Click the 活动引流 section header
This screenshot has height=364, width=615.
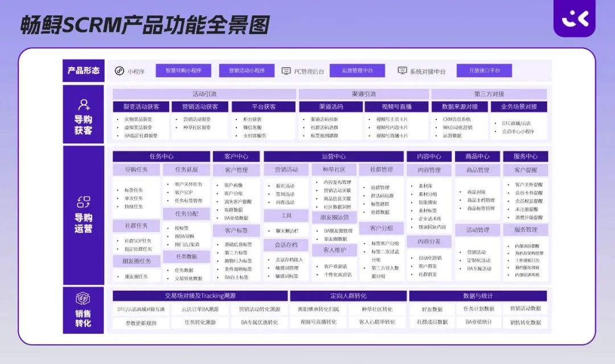pyautogui.click(x=204, y=94)
